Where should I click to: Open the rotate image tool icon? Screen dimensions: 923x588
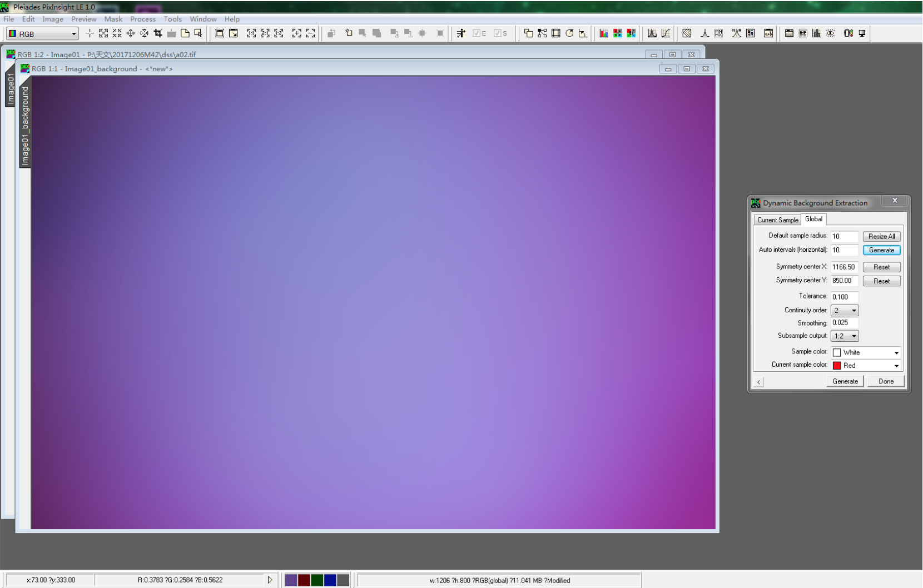click(x=569, y=33)
